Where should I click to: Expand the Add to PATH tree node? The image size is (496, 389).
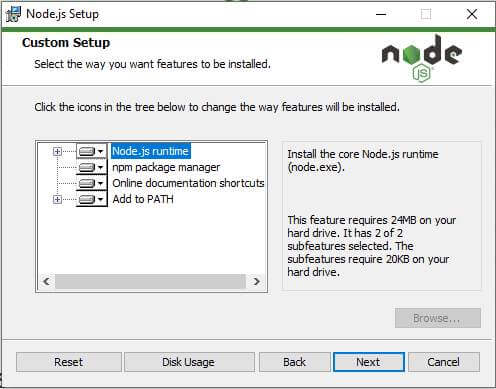pyautogui.click(x=57, y=199)
